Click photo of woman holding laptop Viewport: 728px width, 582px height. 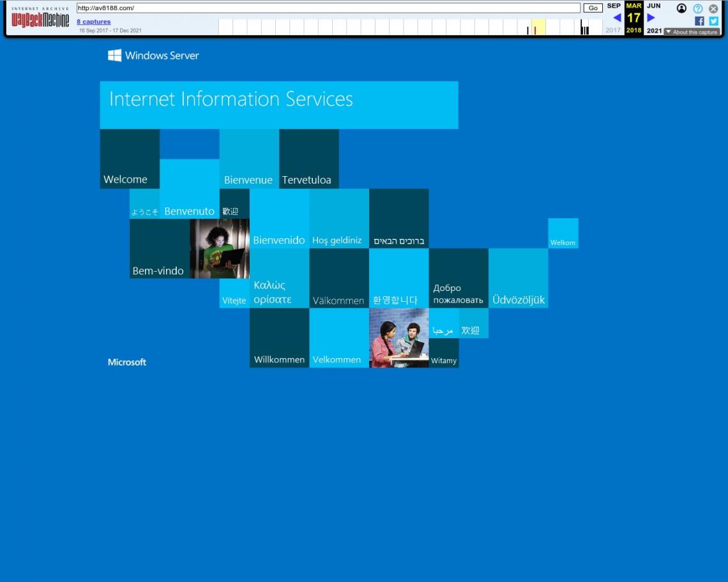click(x=220, y=249)
